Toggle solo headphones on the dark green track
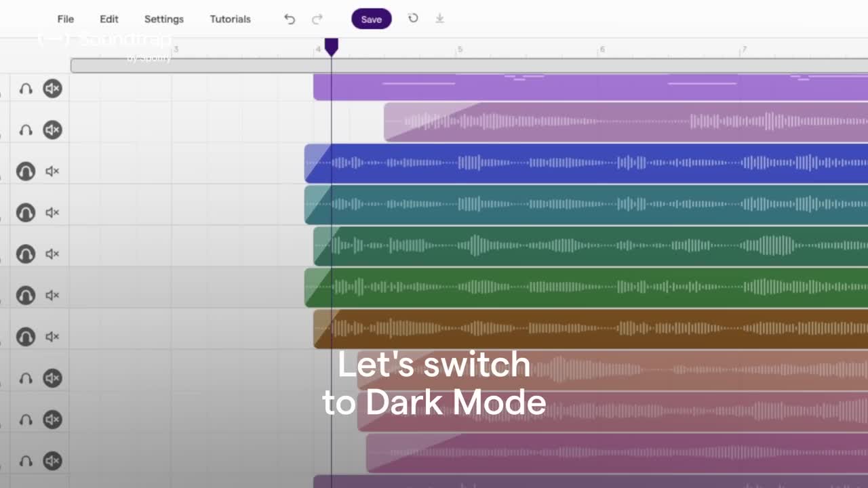Viewport: 868px width, 488px height. [26, 254]
